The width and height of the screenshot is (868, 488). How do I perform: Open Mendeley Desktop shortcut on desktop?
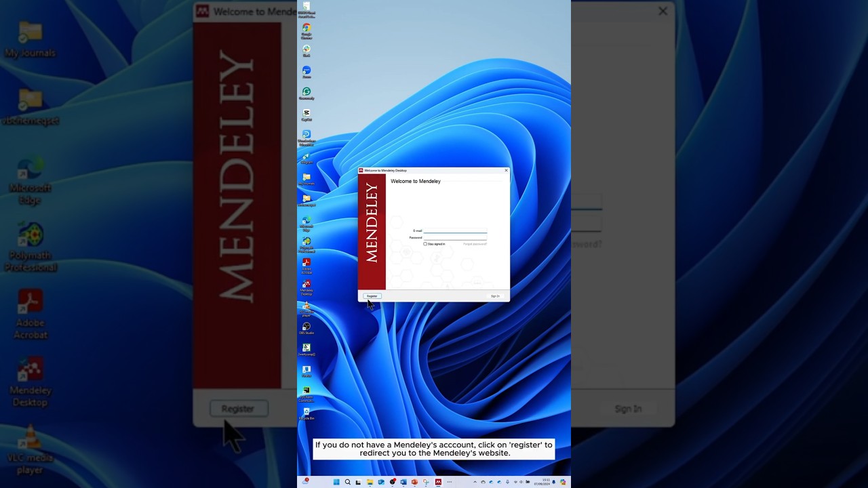click(x=307, y=287)
